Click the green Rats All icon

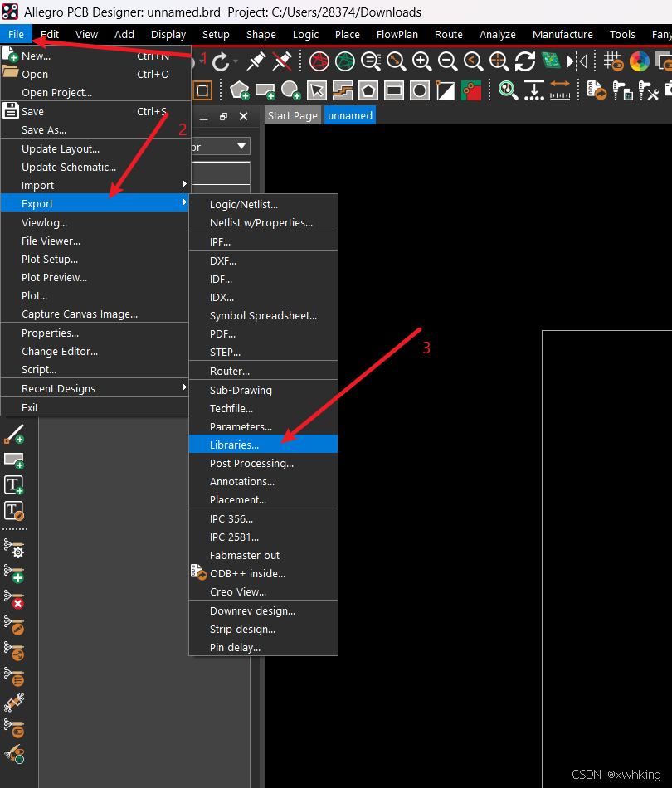pyautogui.click(x=345, y=62)
